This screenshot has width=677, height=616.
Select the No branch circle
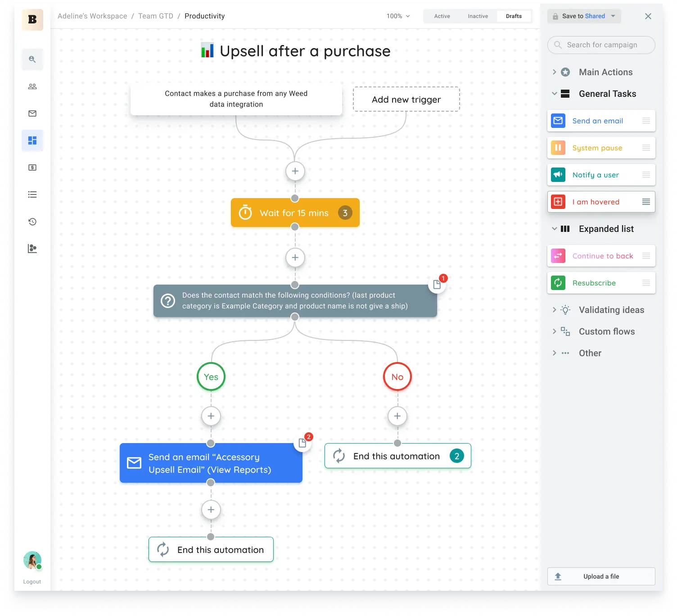[397, 377]
